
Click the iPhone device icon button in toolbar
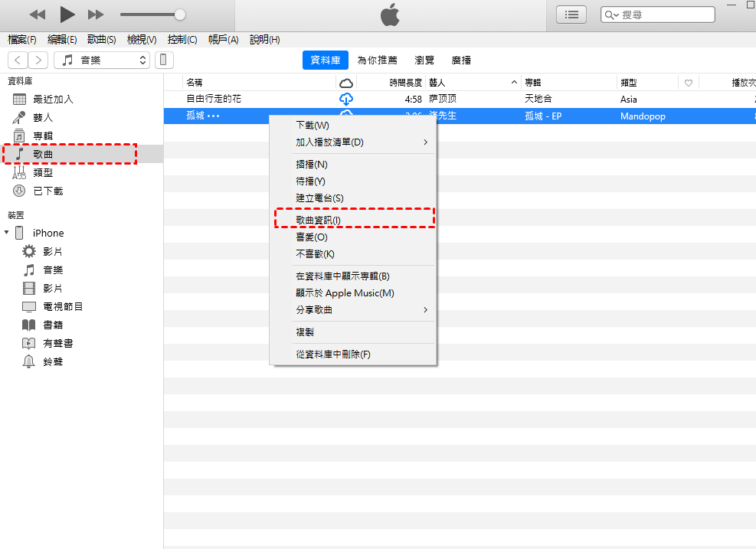(164, 60)
